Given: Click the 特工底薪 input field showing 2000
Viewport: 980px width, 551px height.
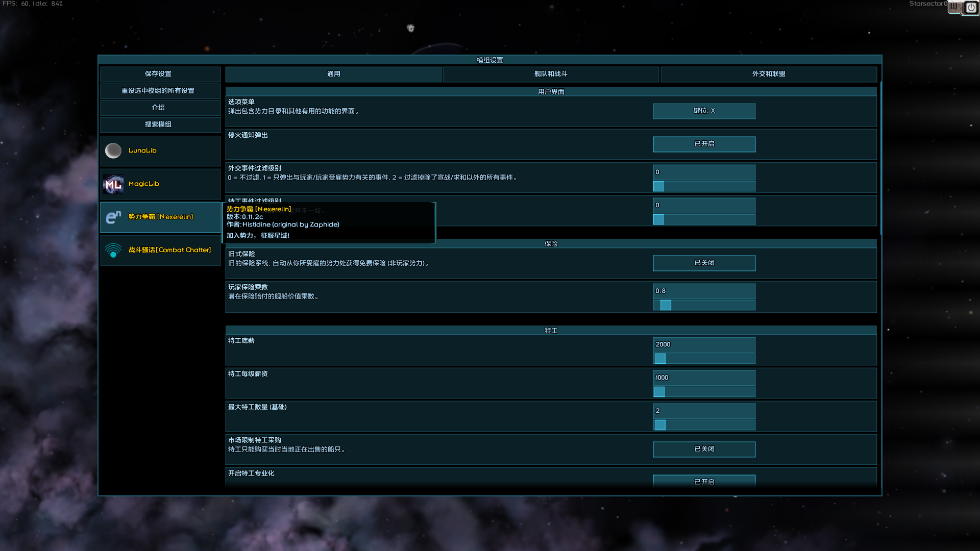Looking at the screenshot, I should [x=704, y=344].
